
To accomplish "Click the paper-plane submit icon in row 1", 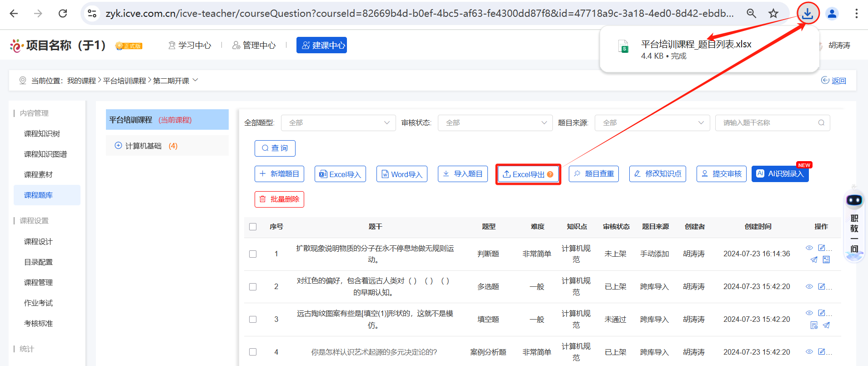I will [x=814, y=259].
